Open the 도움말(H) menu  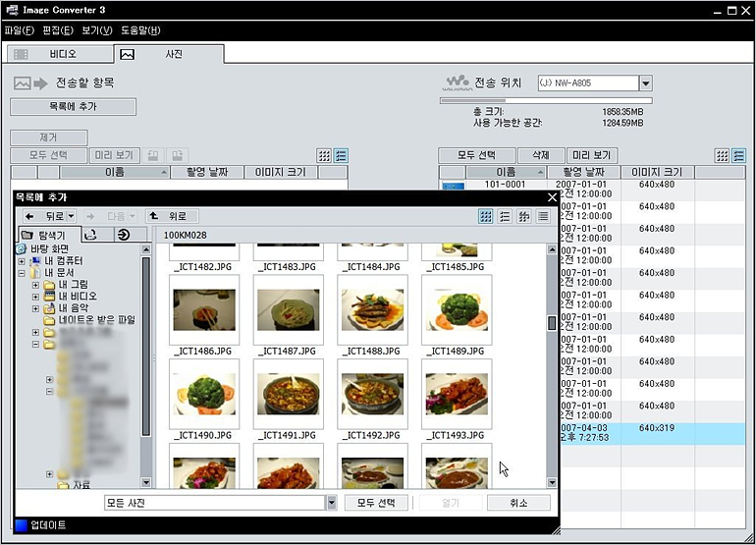[x=140, y=30]
